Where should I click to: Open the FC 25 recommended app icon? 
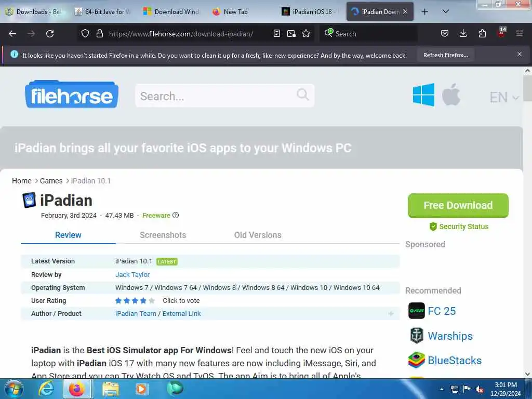(416, 311)
